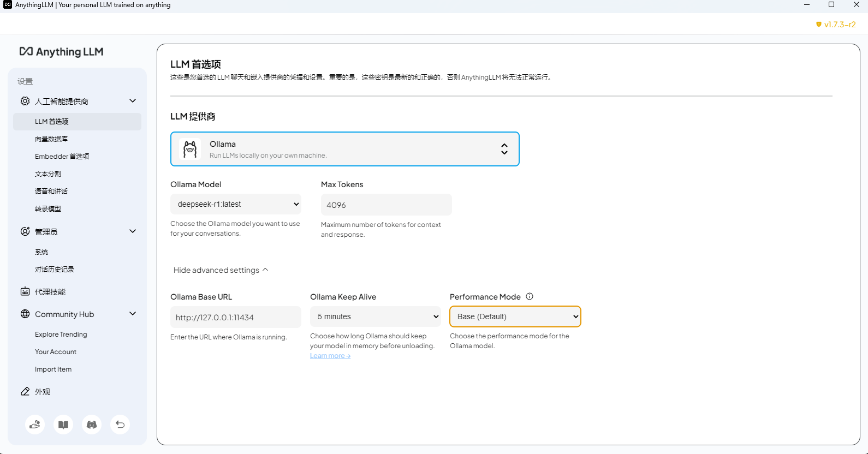The image size is (868, 454).
Task: Click the pencil icon next to 外观
Action: pyautogui.click(x=25, y=391)
